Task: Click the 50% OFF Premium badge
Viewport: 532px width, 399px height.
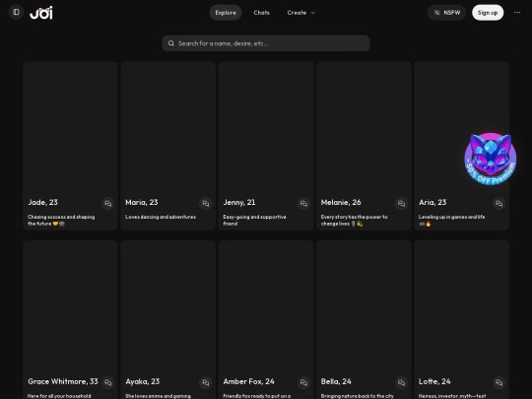Action: point(491,159)
